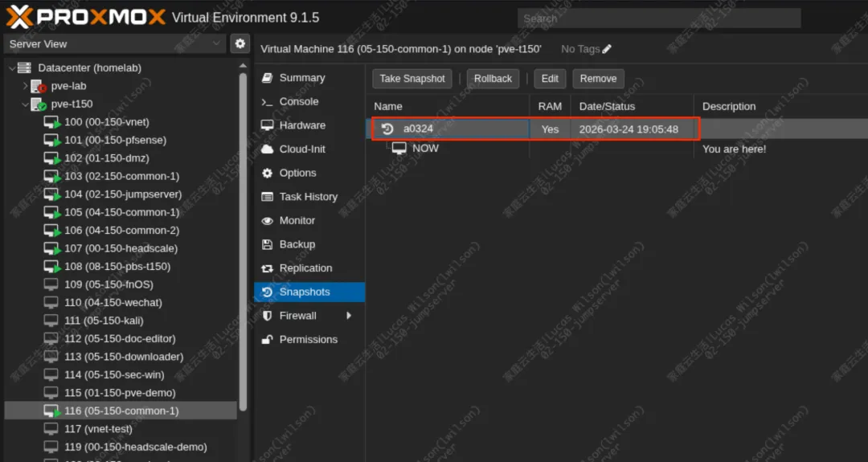This screenshot has width=868, height=462.
Task: Click the a0324 snapshot history icon
Action: 387,129
